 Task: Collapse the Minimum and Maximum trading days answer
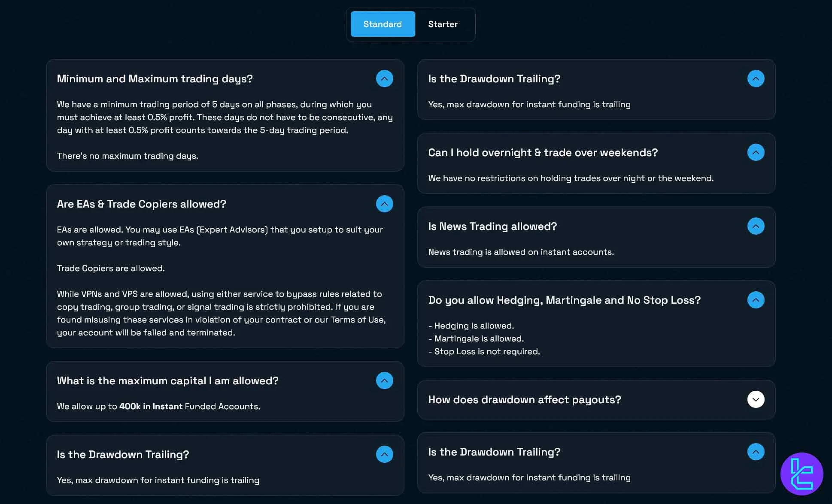pyautogui.click(x=384, y=78)
